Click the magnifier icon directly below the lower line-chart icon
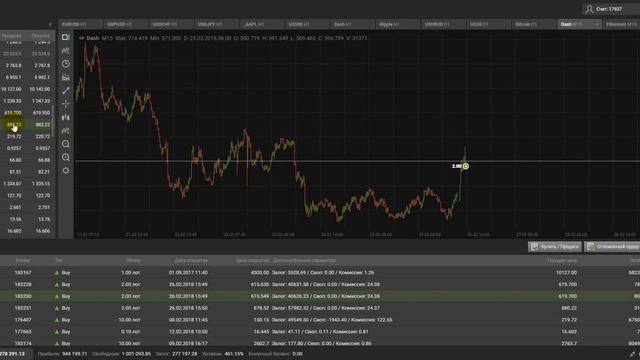 pos(66,144)
